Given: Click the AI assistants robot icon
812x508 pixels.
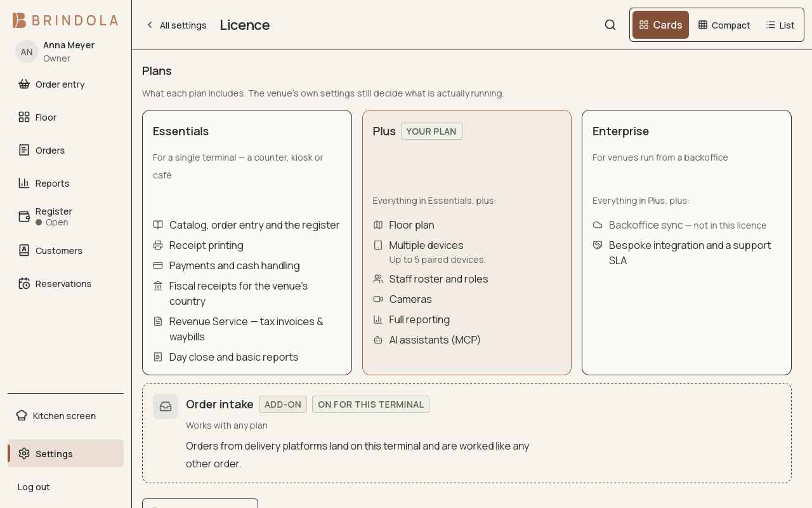Looking at the screenshot, I should [x=378, y=340].
